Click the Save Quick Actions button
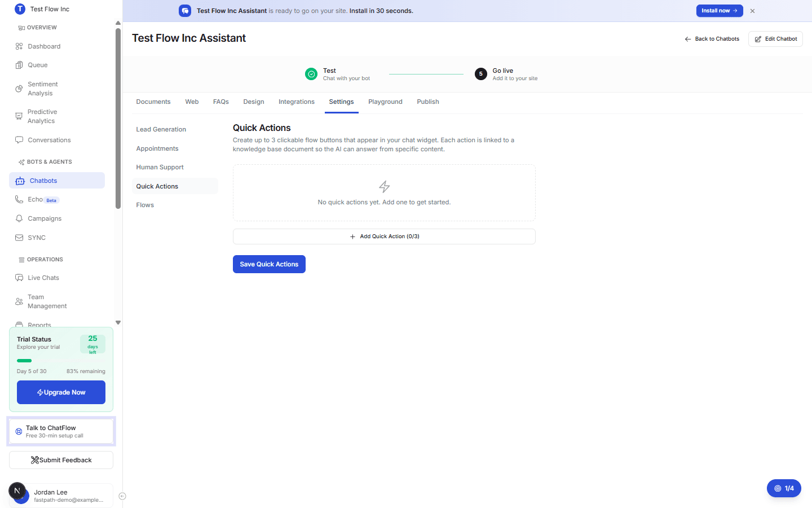812x508 pixels. (269, 264)
